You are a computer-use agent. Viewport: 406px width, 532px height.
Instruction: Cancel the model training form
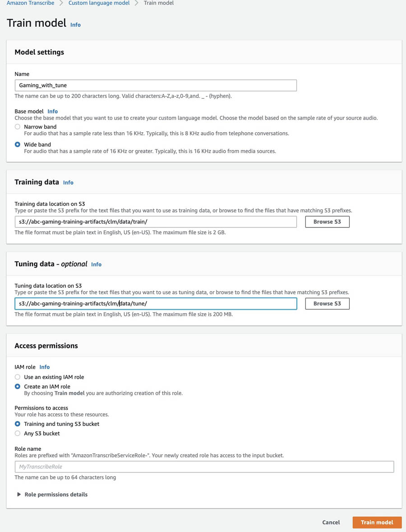pyautogui.click(x=331, y=522)
